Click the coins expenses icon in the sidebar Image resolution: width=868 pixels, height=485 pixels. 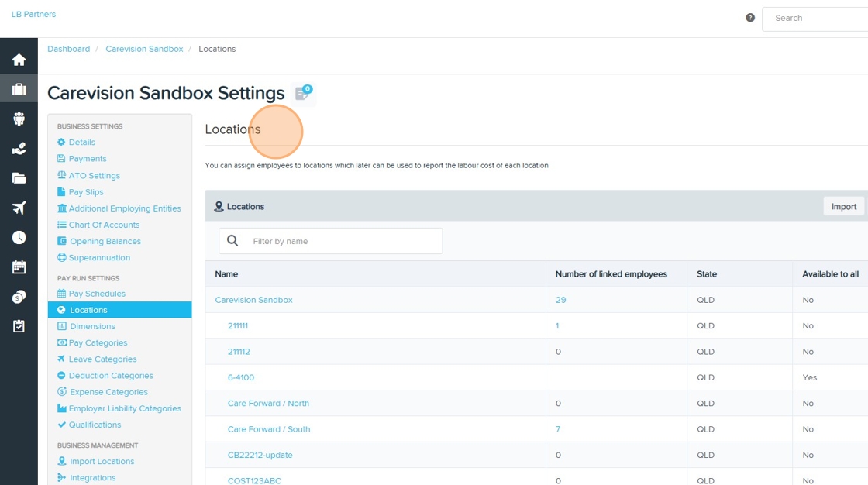point(19,297)
